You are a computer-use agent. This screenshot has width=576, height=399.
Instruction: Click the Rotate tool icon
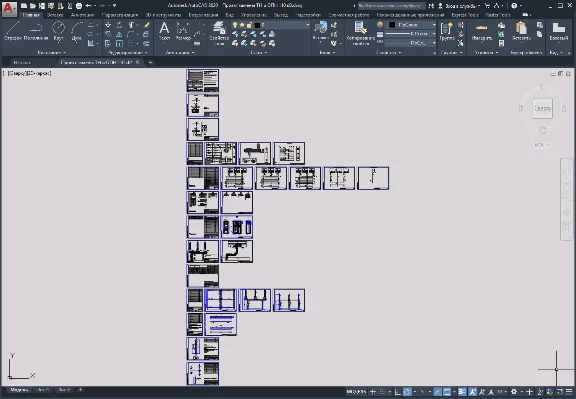click(x=119, y=25)
